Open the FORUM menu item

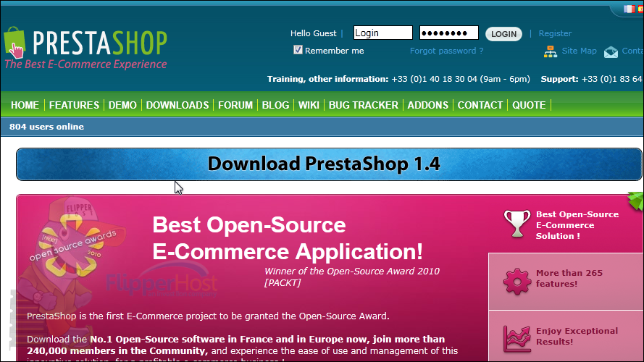tap(235, 105)
